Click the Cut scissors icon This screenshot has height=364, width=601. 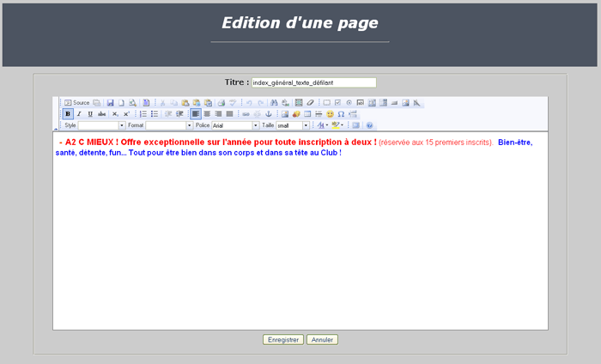click(162, 103)
